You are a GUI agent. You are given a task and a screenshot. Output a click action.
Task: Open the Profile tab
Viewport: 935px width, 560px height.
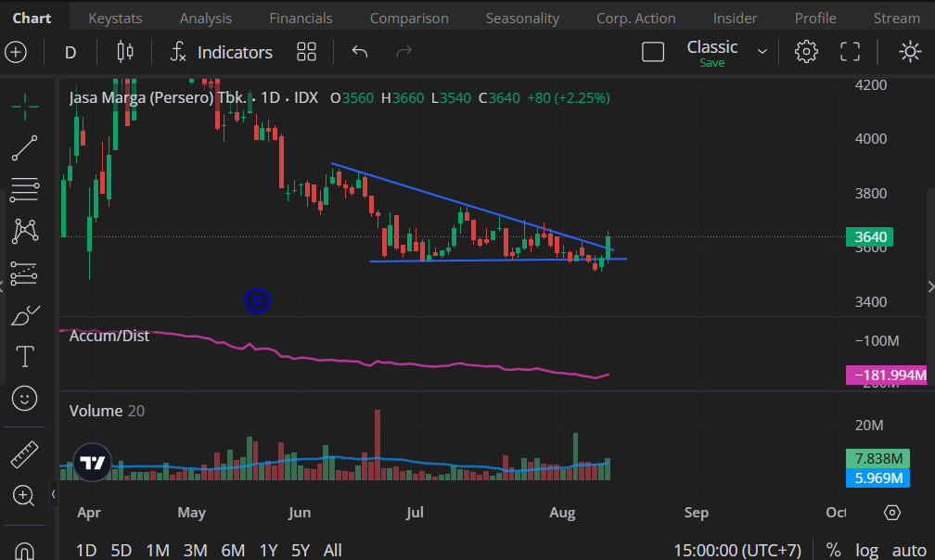click(x=815, y=19)
